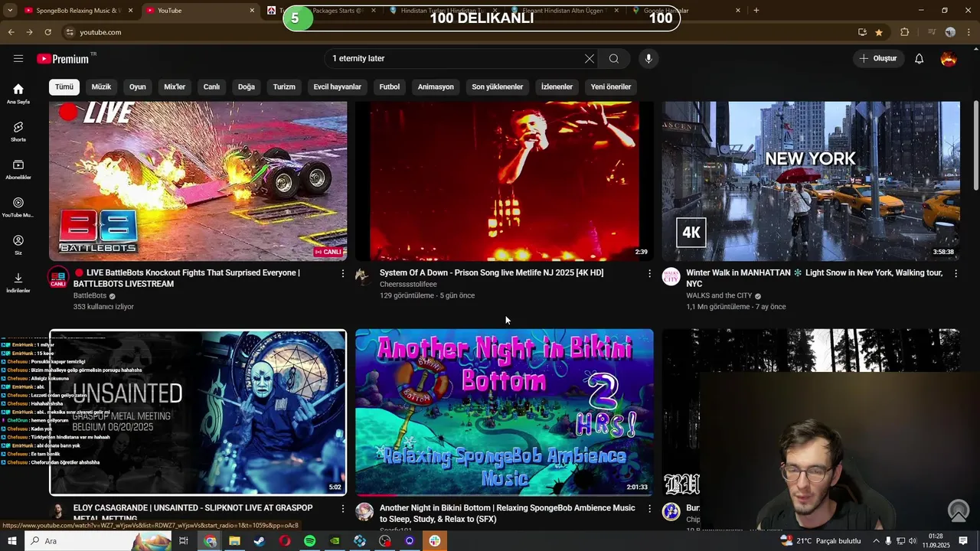
Task: Open Chrome media controls icon
Action: click(x=932, y=32)
